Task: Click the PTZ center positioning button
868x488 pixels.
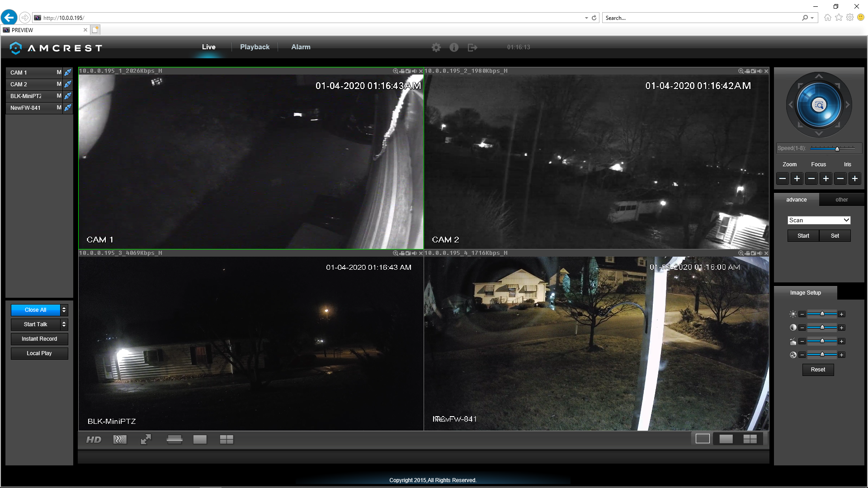Action: (x=819, y=105)
